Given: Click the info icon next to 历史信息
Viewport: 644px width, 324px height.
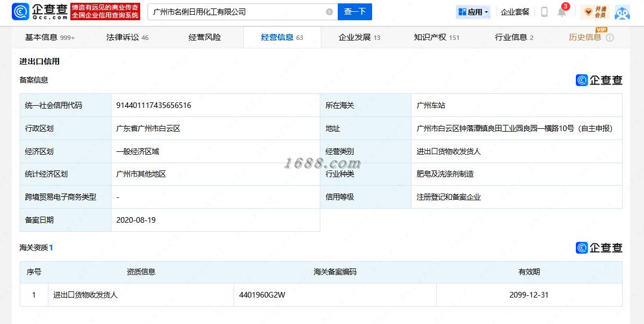Looking at the screenshot, I should click(610, 37).
